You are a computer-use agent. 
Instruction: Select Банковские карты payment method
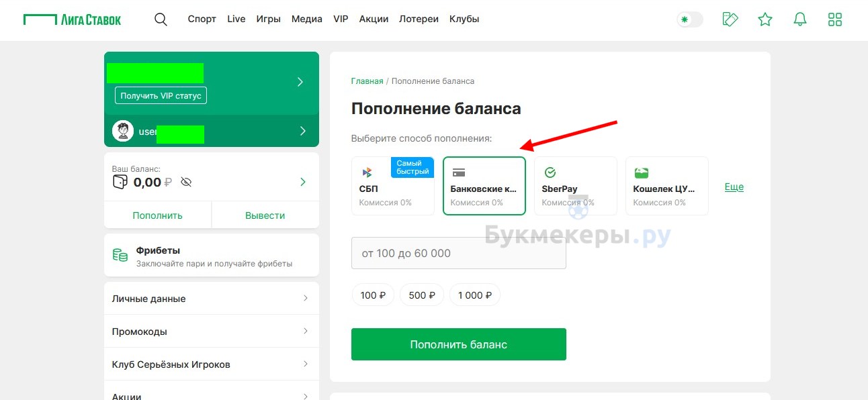pos(484,186)
